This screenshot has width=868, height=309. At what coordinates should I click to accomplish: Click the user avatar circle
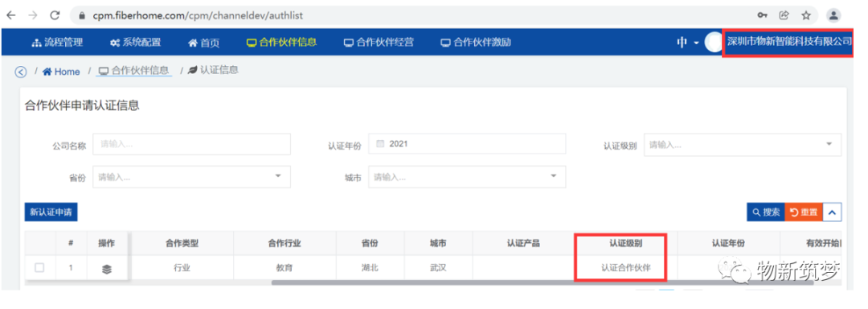pyautogui.click(x=714, y=43)
